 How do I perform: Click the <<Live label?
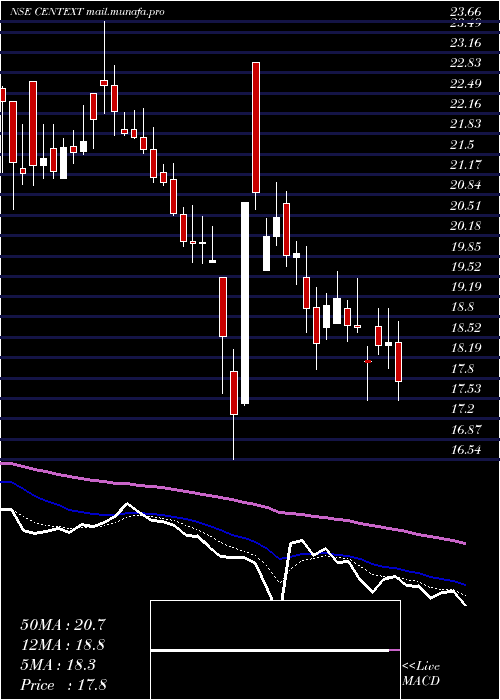pyautogui.click(x=421, y=667)
